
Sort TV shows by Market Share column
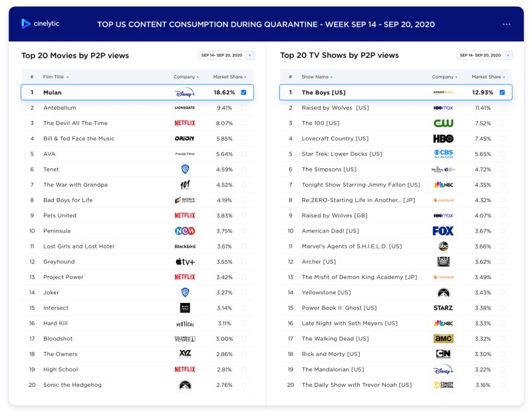[488, 77]
